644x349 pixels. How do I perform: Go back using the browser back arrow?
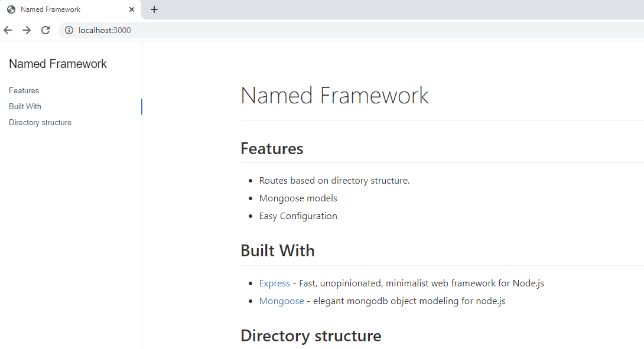(x=8, y=30)
